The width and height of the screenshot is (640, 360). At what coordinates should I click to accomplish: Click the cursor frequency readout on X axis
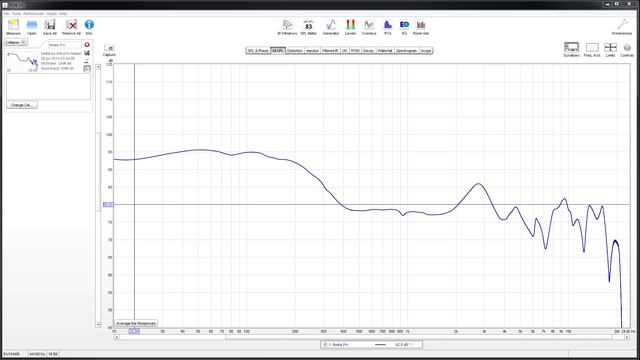(x=134, y=331)
